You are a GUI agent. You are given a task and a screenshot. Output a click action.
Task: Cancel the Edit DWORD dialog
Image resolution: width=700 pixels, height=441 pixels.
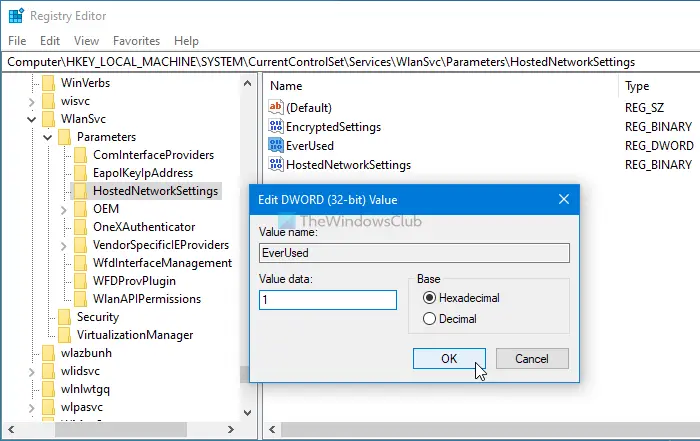[532, 358]
